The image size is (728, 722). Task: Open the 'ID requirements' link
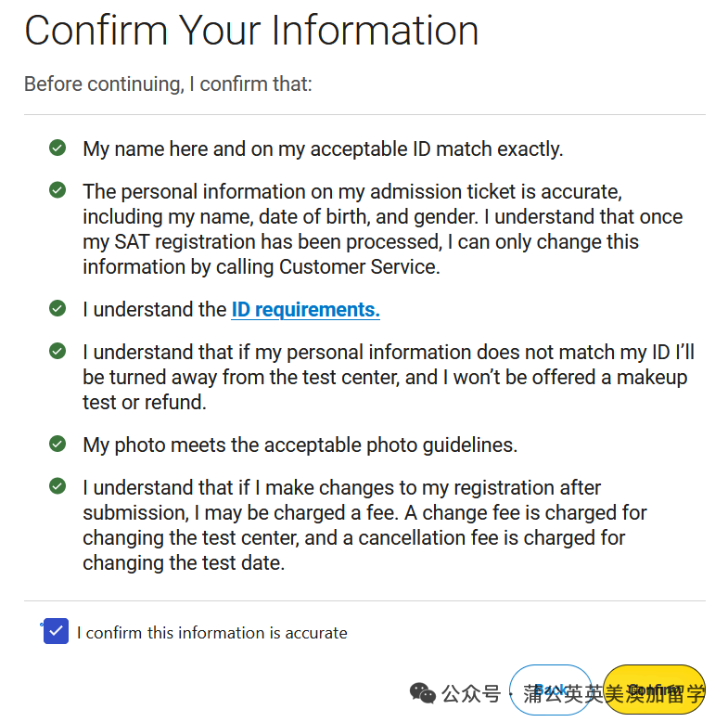click(x=305, y=310)
